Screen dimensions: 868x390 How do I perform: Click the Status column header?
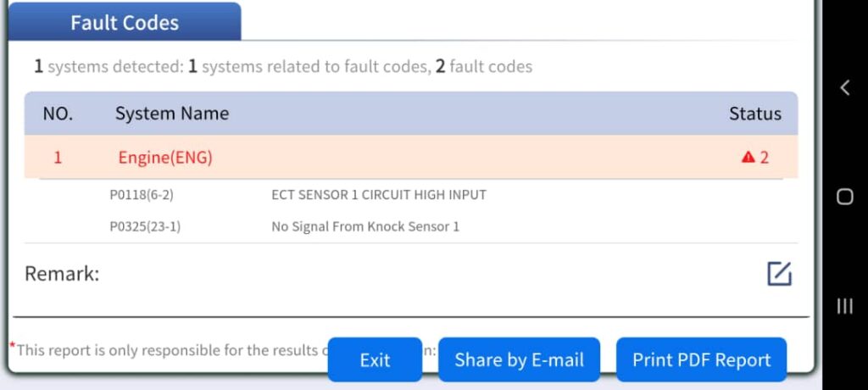tap(754, 114)
